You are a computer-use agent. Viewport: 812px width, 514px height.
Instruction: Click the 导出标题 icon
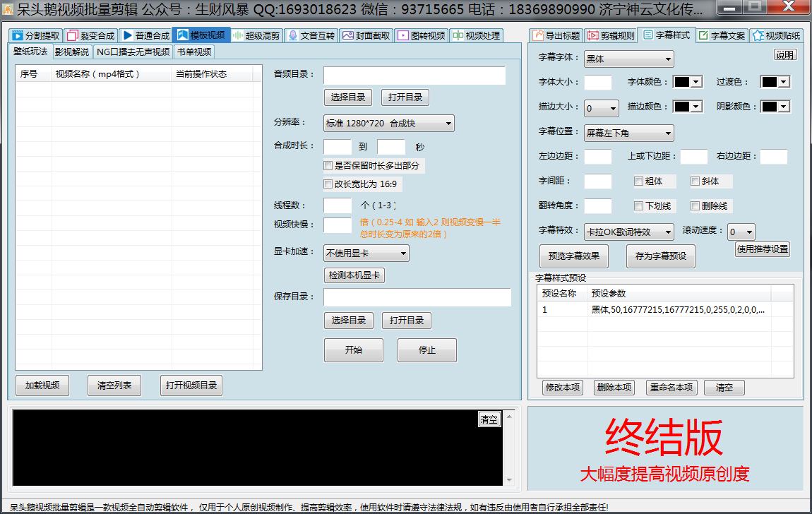tap(538, 35)
